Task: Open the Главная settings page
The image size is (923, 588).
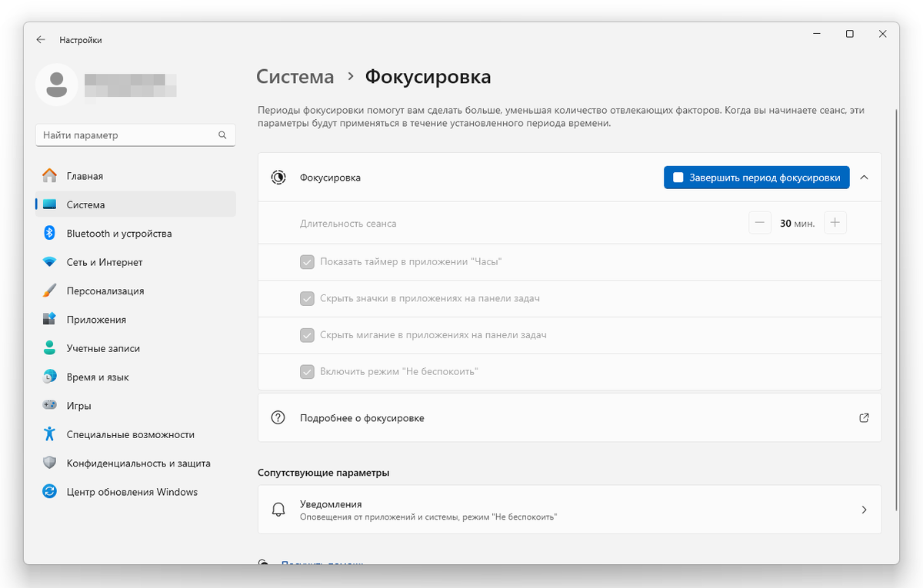Action: pyautogui.click(x=135, y=176)
